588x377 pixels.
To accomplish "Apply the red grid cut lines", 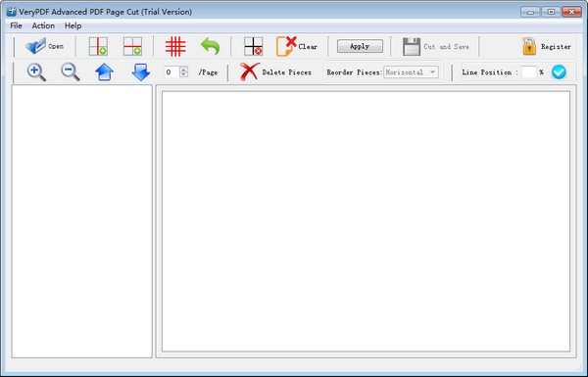I will click(175, 46).
